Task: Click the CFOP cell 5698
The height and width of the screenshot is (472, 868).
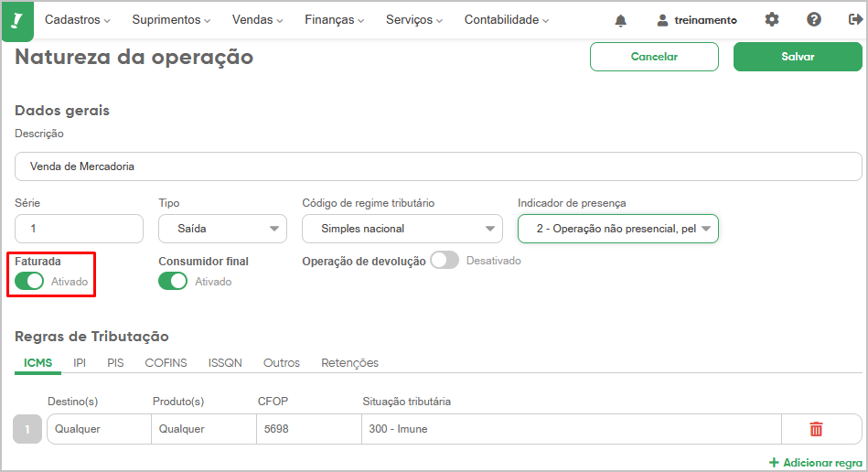Action: pyautogui.click(x=309, y=429)
